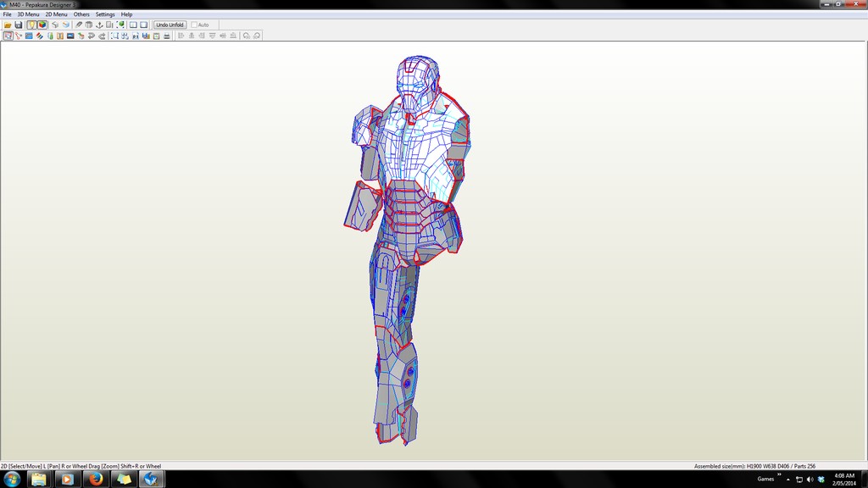Click the open file folder icon
Image resolution: width=868 pixels, height=488 pixels.
coord(8,25)
